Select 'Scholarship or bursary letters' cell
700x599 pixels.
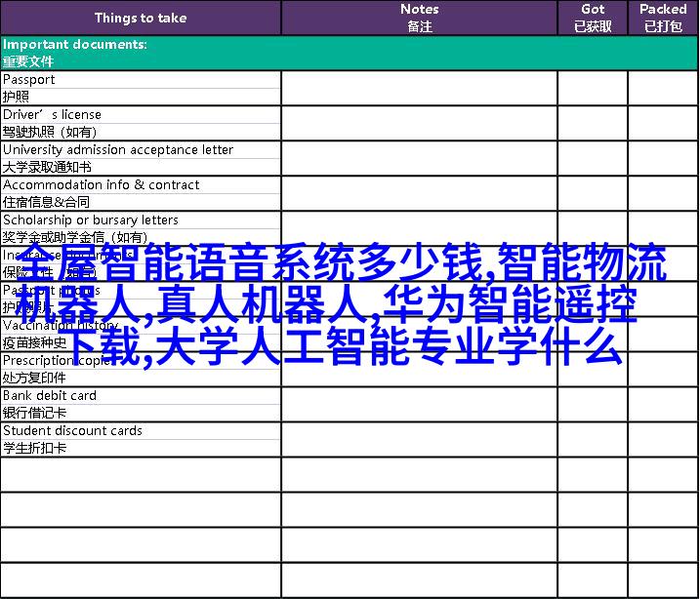pos(141,220)
